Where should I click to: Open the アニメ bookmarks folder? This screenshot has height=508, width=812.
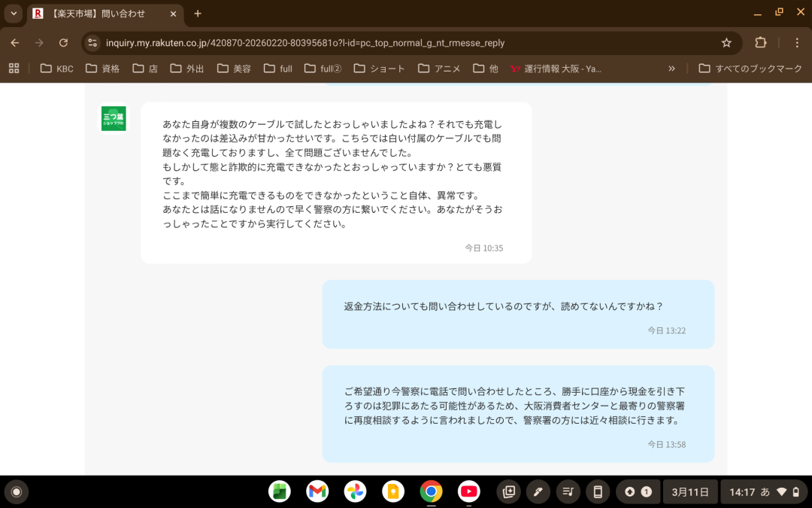pyautogui.click(x=439, y=68)
